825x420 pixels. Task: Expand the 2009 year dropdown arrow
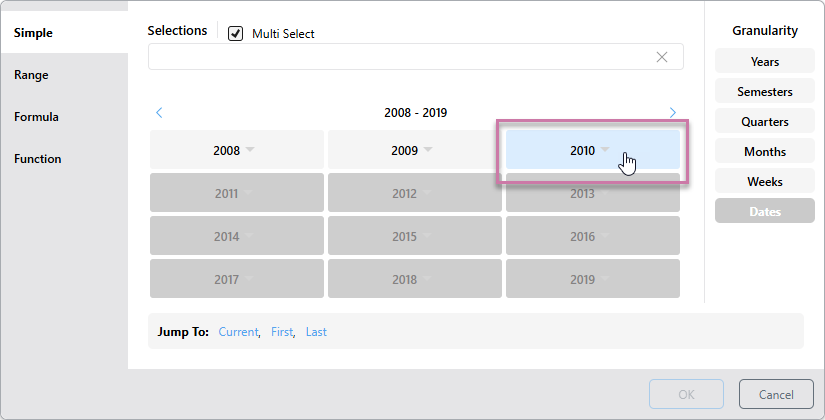coord(428,150)
